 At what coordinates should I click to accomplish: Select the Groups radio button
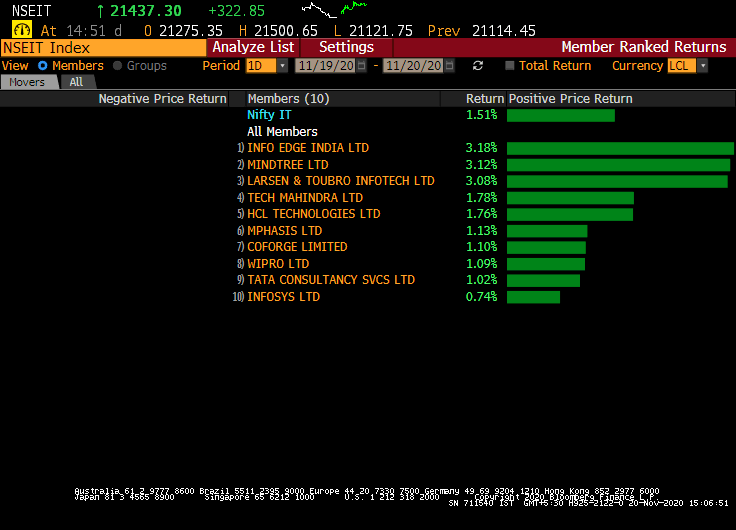(118, 66)
